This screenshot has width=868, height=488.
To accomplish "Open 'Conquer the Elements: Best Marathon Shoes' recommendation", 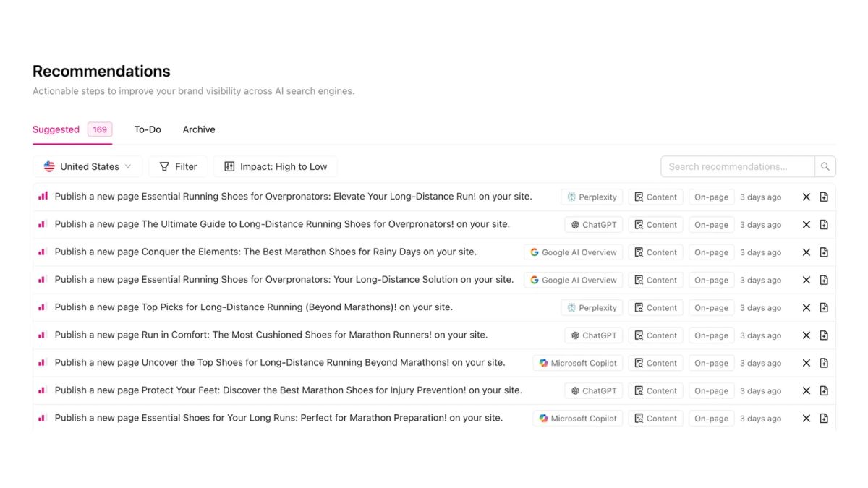I will (x=265, y=252).
